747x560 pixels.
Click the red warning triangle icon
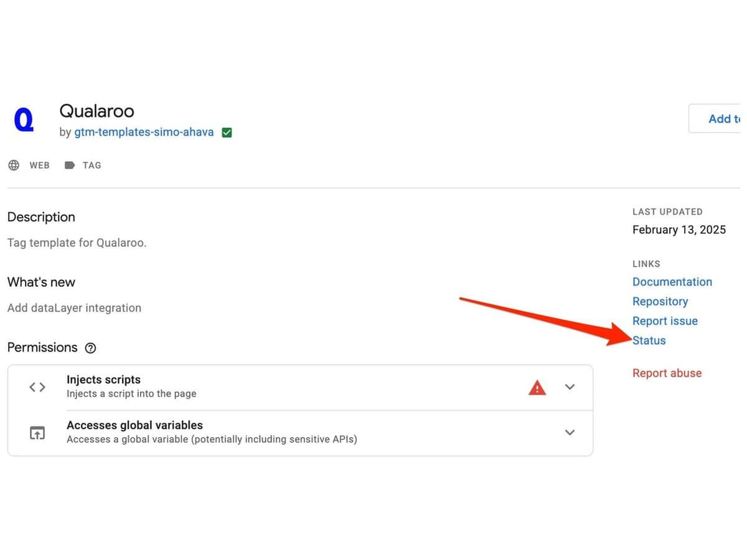(x=537, y=387)
